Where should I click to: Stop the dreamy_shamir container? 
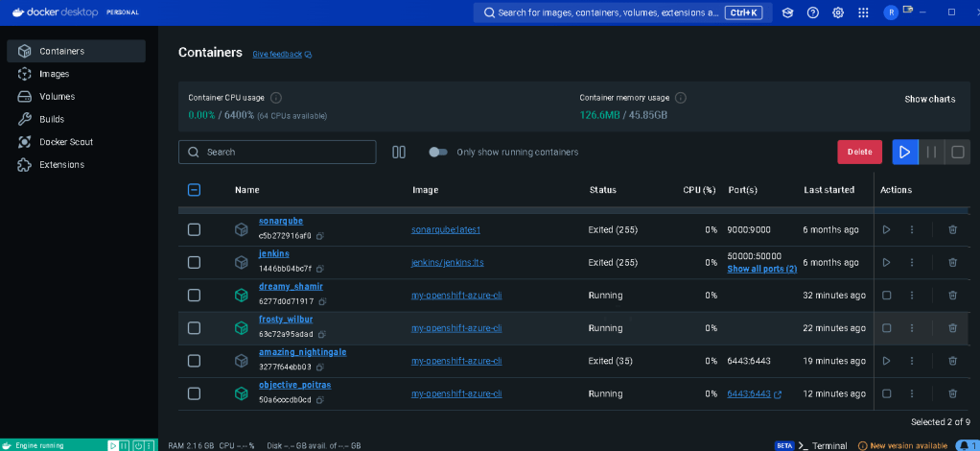tap(886, 296)
